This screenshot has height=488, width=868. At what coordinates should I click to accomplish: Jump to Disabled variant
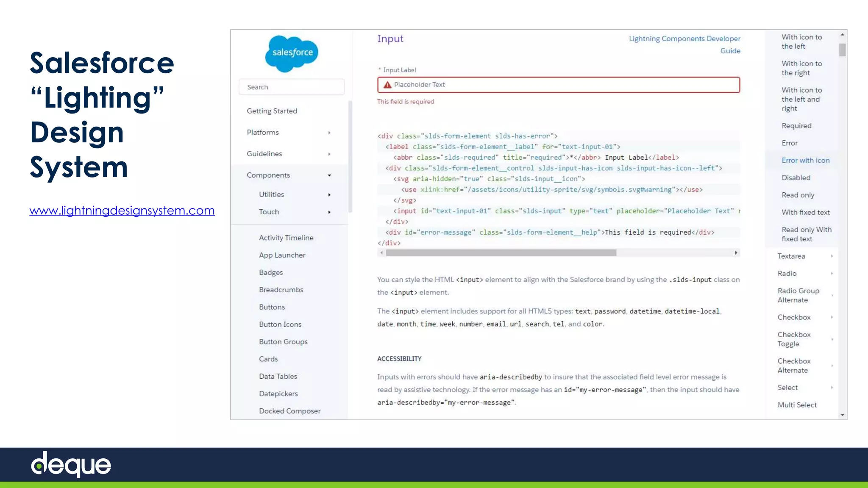(x=796, y=178)
